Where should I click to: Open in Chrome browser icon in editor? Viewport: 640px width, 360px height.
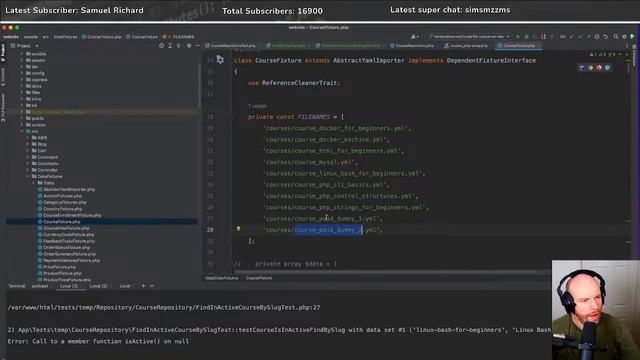pyautogui.click(x=591, y=68)
